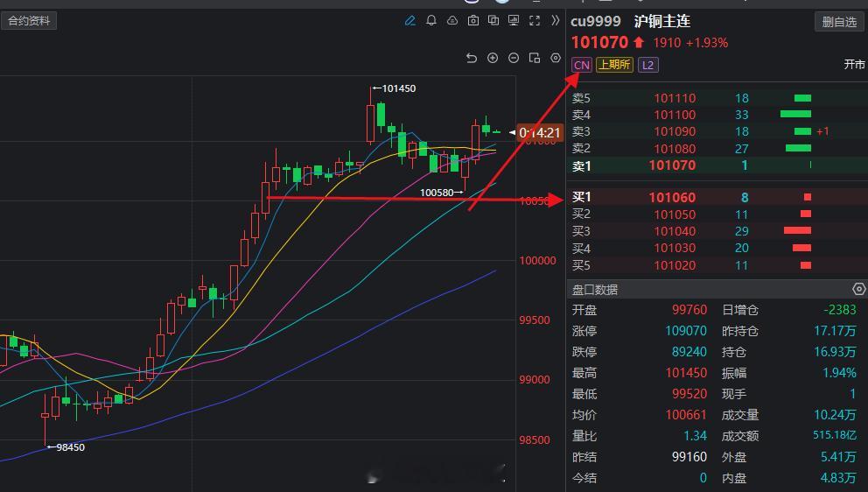Click the cu9999 contract code
Image resolution: width=868 pixels, height=492 pixels.
[x=596, y=22]
